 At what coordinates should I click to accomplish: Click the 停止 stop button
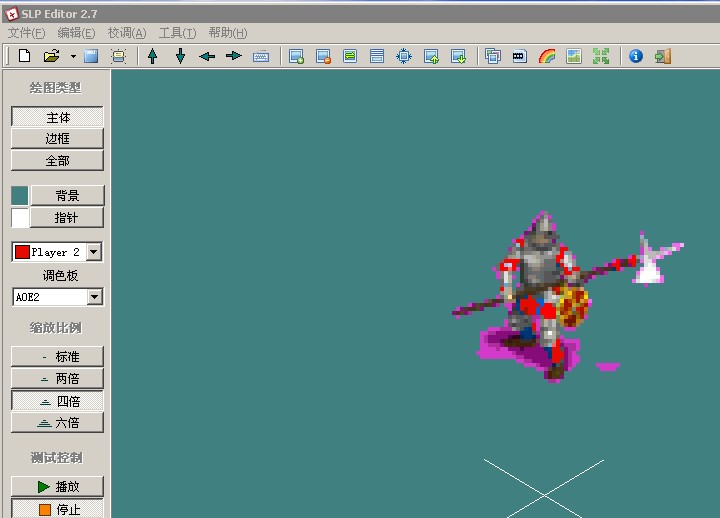click(57, 508)
